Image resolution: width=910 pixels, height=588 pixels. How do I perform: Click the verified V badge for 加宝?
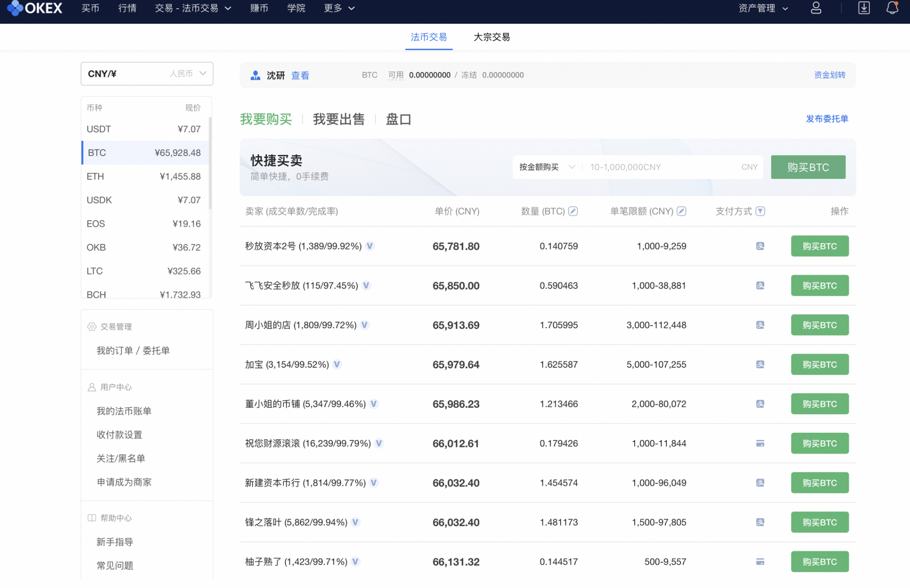point(337,365)
